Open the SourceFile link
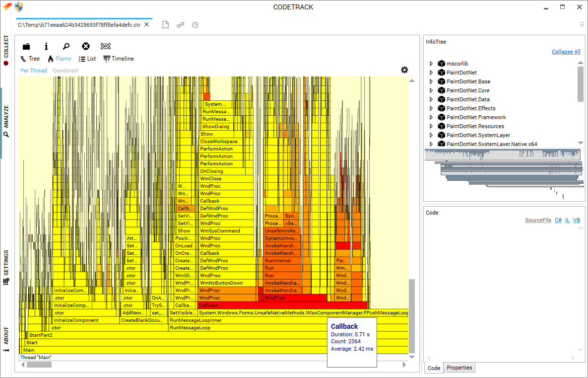The image size is (588, 378). (538, 221)
